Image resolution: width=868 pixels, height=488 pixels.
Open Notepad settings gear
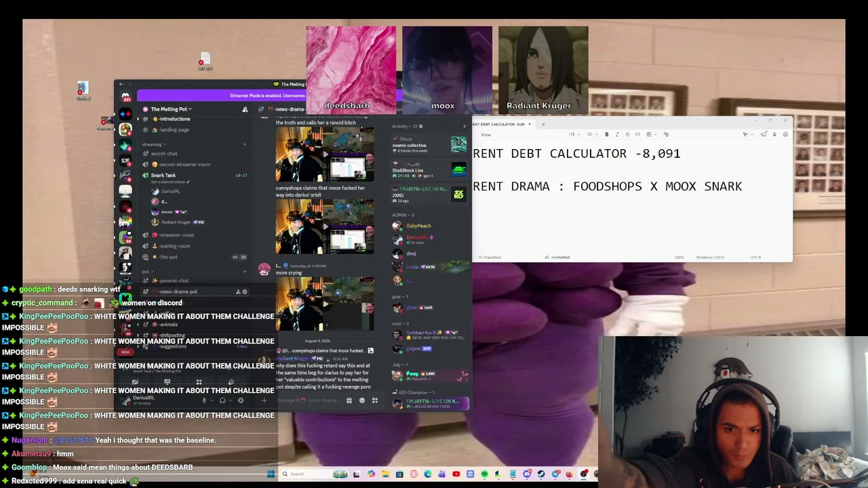[x=785, y=134]
